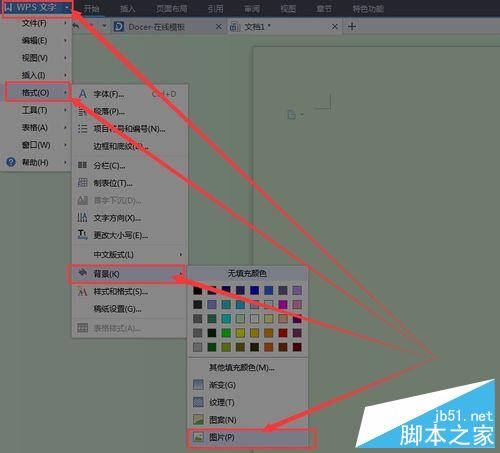The height and width of the screenshot is (453, 500).
Task: Open 其他填充颜色(M) more fill colors
Action: 248,368
